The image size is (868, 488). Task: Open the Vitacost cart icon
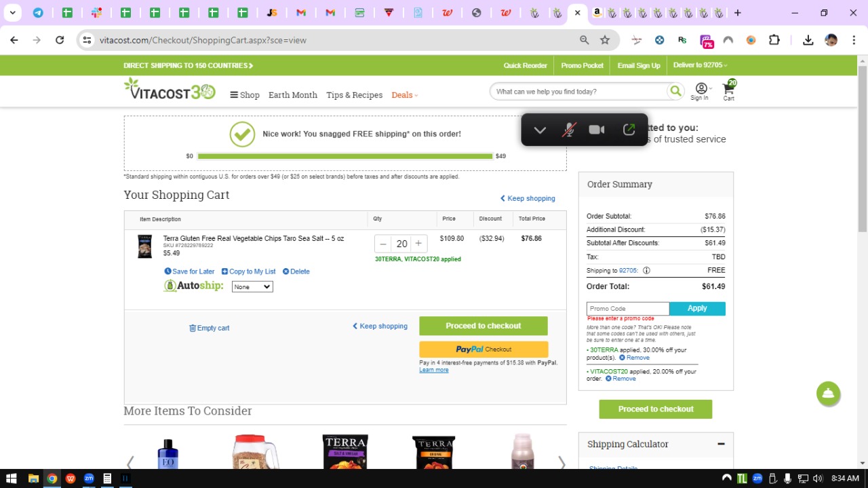click(729, 89)
